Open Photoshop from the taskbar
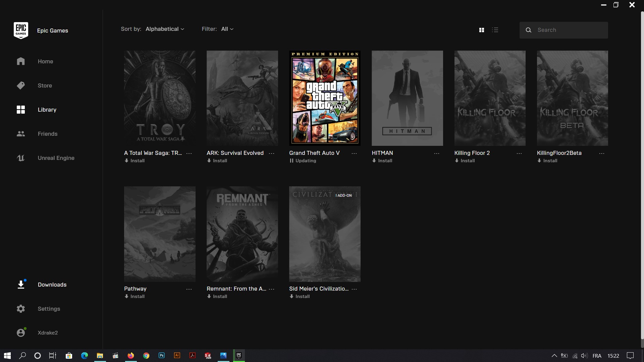 (x=161, y=356)
